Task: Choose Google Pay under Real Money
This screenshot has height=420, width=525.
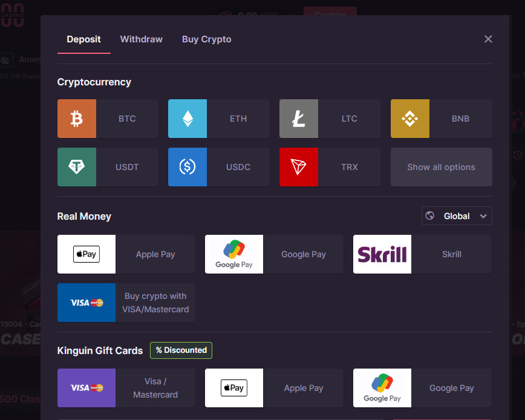Action: pyautogui.click(x=274, y=254)
